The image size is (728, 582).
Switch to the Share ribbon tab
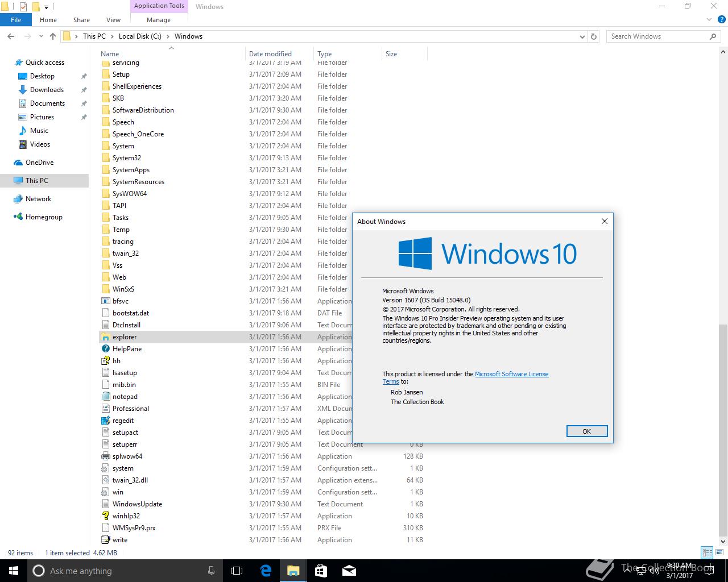tap(81, 20)
